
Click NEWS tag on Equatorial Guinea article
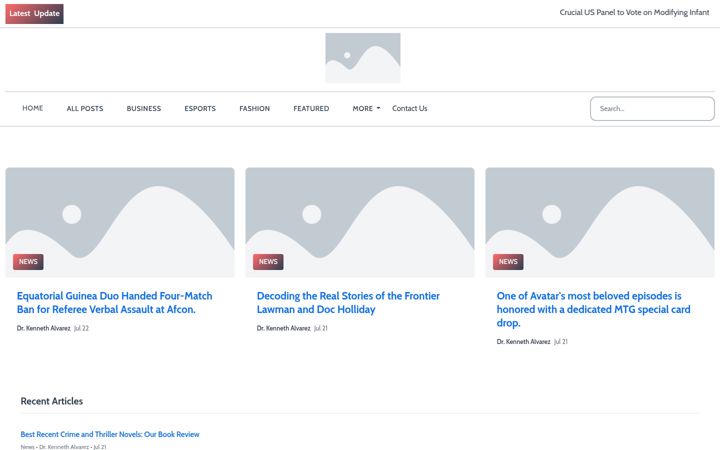pos(28,262)
